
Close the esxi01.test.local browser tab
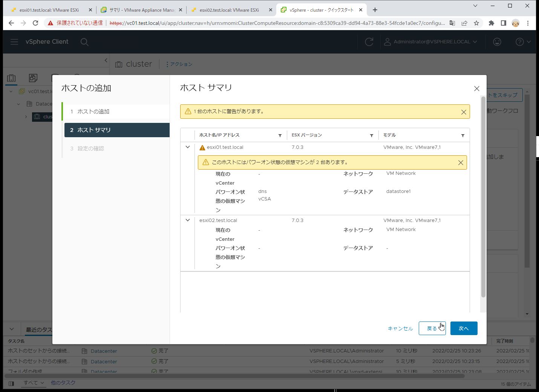[90, 10]
